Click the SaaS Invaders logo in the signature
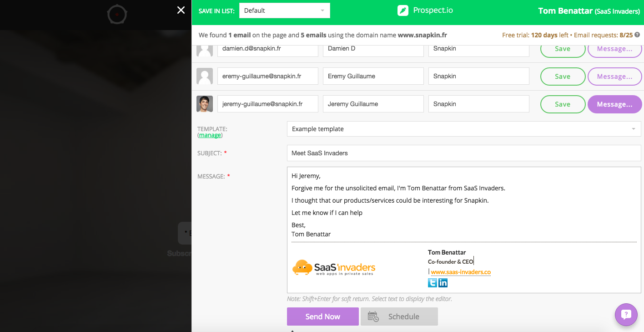Screen dimensions: 644x332 pos(334,268)
